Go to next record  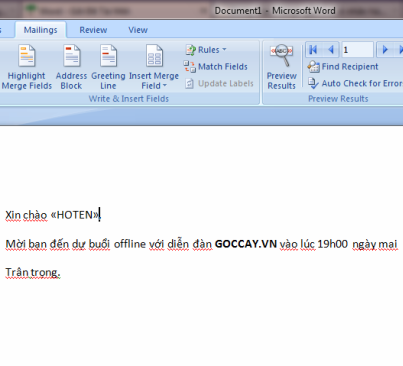[x=385, y=50]
